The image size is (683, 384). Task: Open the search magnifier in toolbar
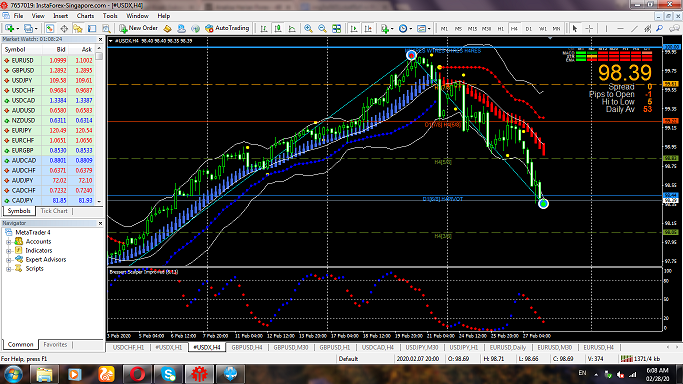click(660, 28)
